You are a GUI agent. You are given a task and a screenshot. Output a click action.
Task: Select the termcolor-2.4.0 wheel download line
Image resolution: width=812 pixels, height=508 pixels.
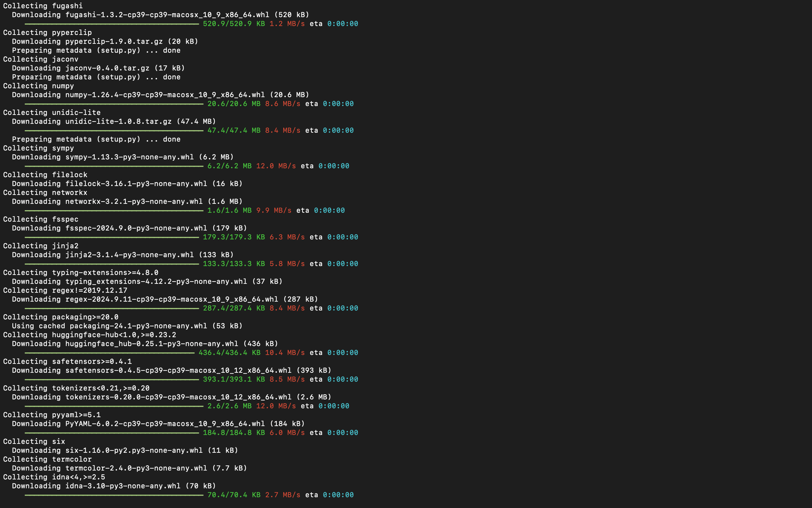click(129, 468)
